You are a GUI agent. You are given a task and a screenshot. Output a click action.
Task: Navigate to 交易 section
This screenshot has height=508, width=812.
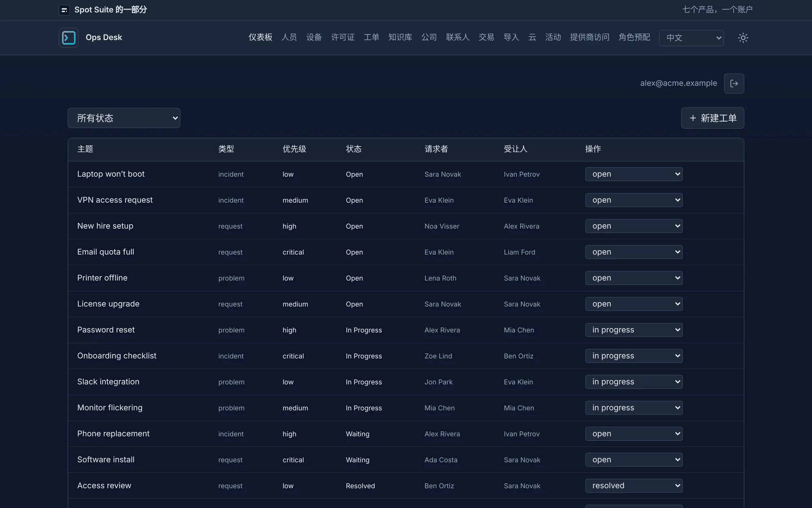[x=486, y=37]
